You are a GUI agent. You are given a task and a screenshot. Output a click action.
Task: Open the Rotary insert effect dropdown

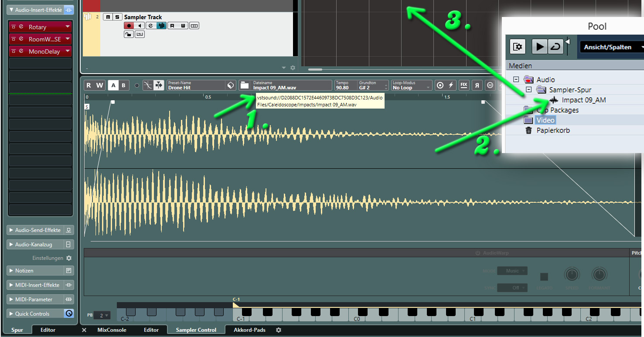pos(68,27)
